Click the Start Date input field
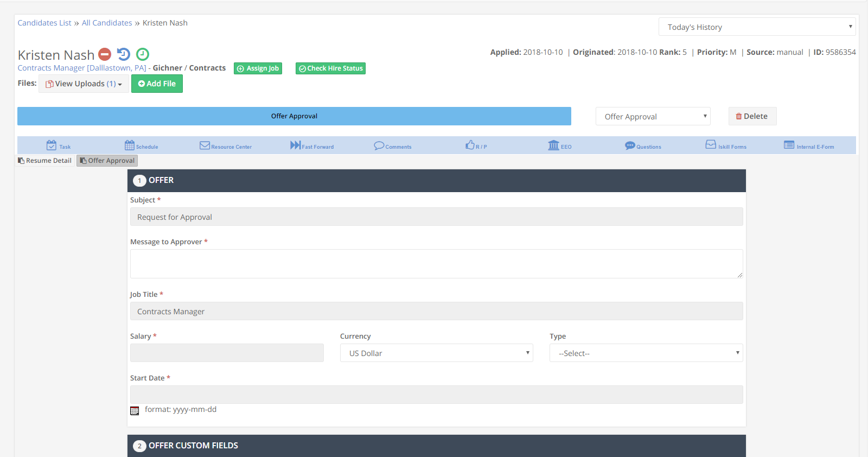Image resolution: width=868 pixels, height=457 pixels. 436,395
